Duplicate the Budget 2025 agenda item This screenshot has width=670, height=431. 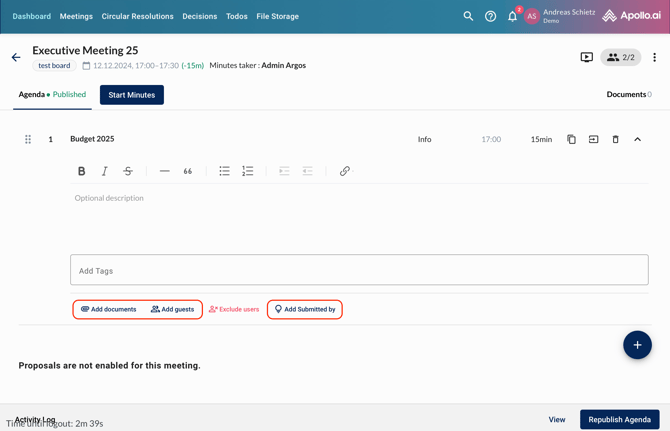[571, 139]
